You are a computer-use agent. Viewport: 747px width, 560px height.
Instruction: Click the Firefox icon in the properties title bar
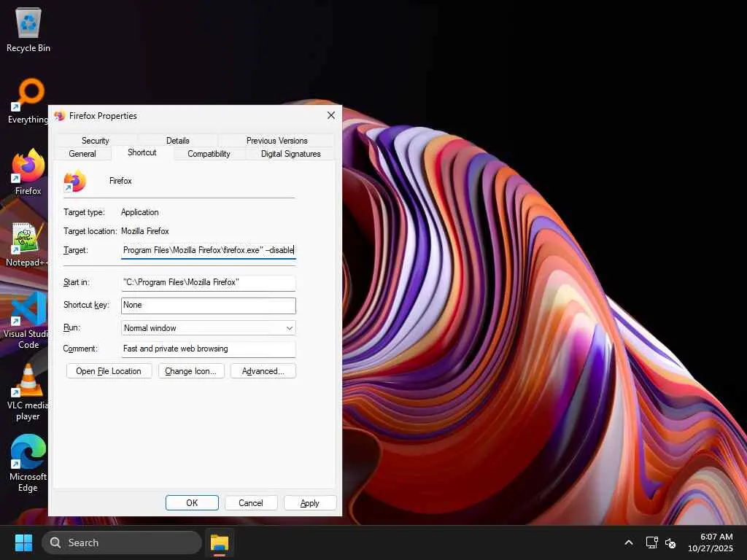coord(60,116)
